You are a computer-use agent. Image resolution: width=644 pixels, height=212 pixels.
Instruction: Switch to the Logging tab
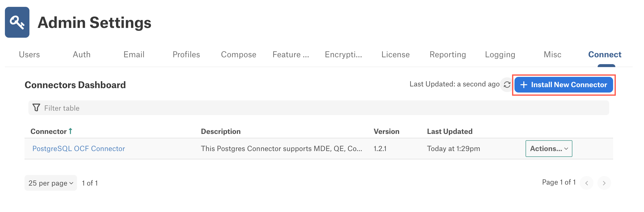[x=500, y=54]
